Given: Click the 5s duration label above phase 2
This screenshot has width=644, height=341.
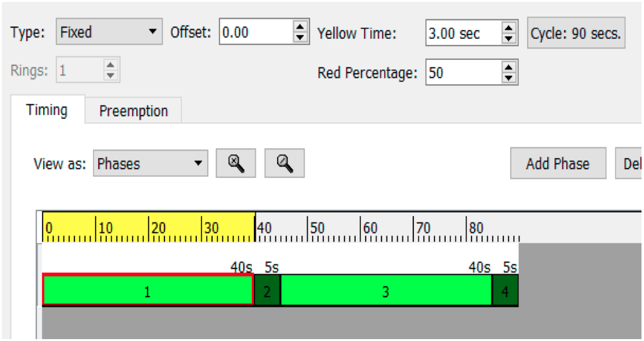Looking at the screenshot, I should pos(271,267).
